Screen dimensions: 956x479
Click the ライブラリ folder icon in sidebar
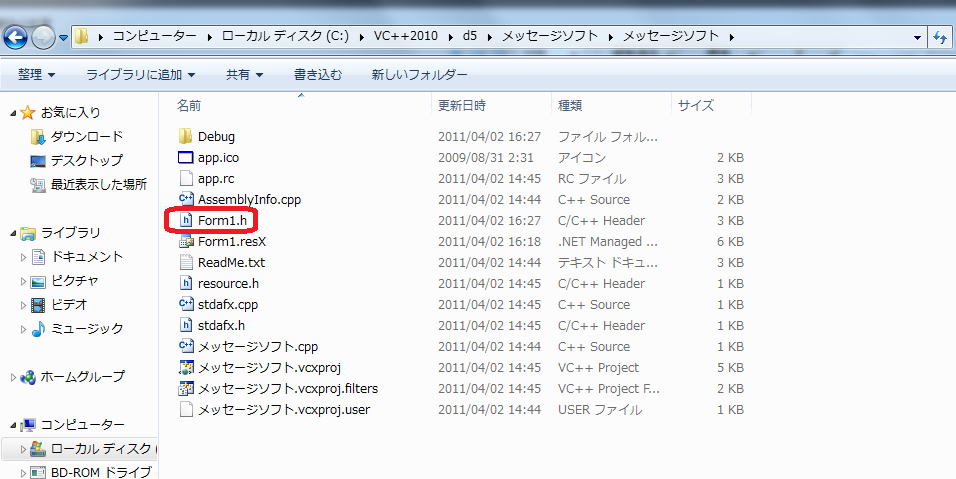[27, 233]
